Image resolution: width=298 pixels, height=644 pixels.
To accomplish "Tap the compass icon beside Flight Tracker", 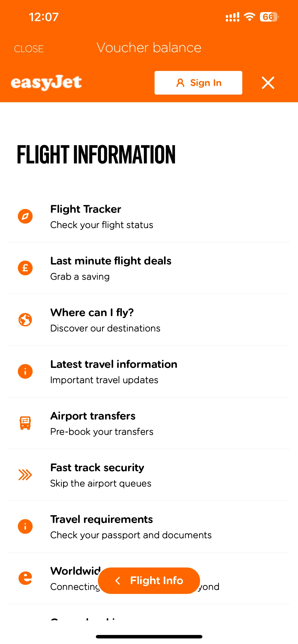I will [25, 216].
